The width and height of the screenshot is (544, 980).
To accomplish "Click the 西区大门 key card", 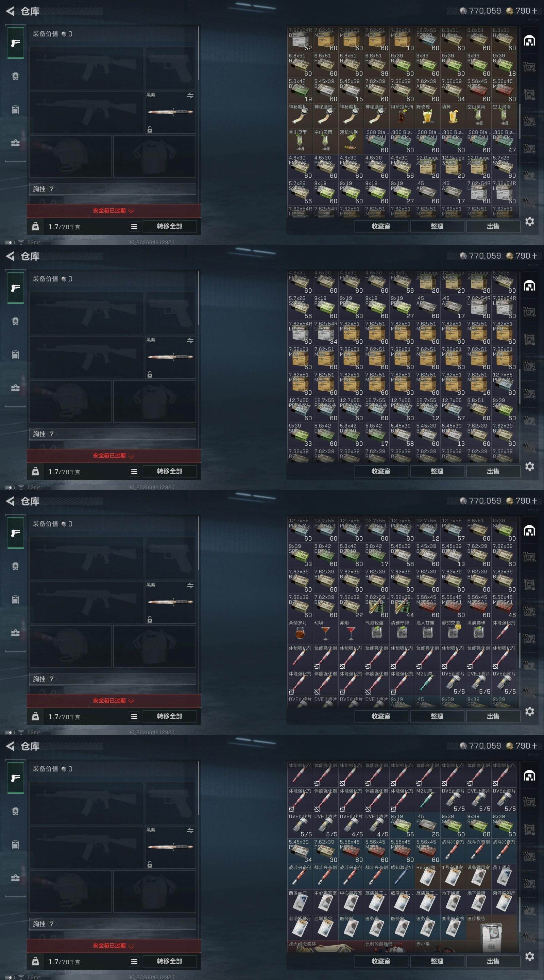I will 300,902.
